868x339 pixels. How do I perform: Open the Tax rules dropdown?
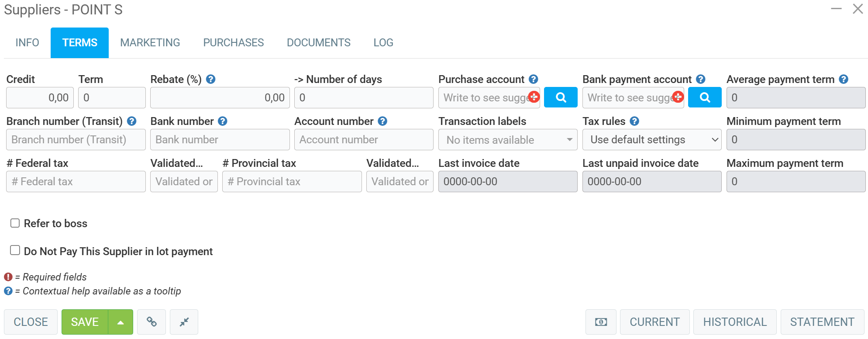(651, 140)
